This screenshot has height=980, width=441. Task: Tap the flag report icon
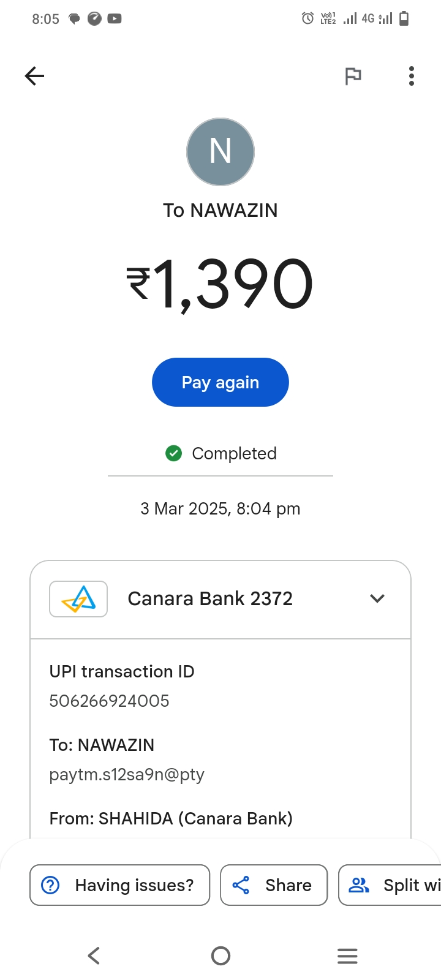pos(353,76)
